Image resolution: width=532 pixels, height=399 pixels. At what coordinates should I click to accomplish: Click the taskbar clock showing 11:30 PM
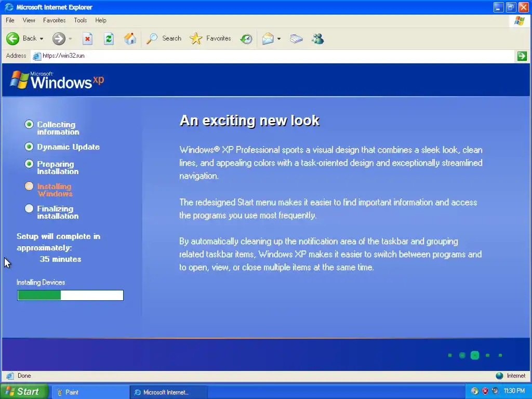(x=514, y=391)
